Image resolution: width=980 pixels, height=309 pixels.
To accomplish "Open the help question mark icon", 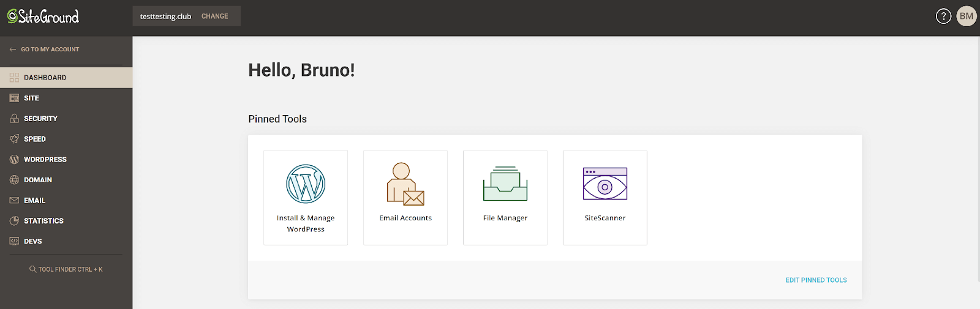I will pyautogui.click(x=943, y=17).
